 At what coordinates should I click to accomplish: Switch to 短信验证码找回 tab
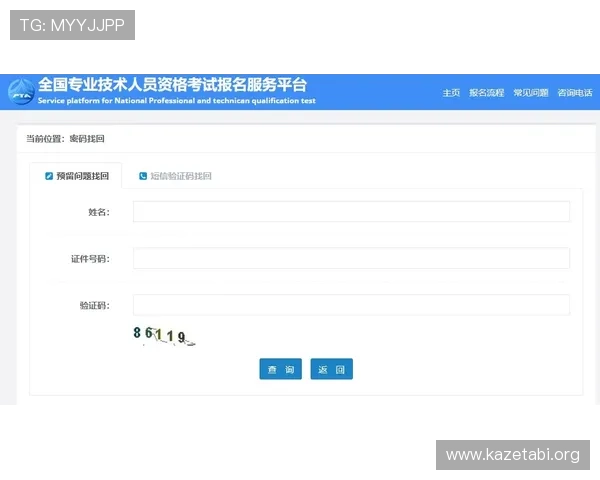click(x=175, y=176)
